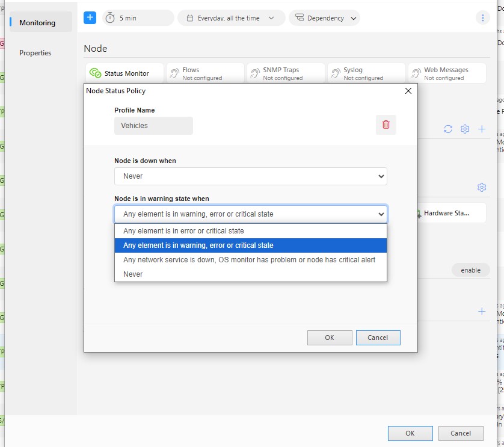Switch to the Properties tab in the sidebar

[35, 53]
